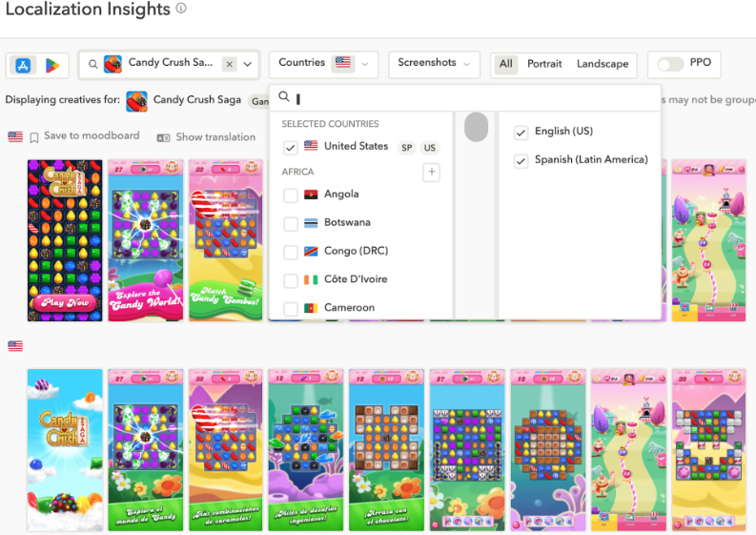The height and width of the screenshot is (535, 756).
Task: Click the US flag above second screenshot row
Action: coord(15,345)
